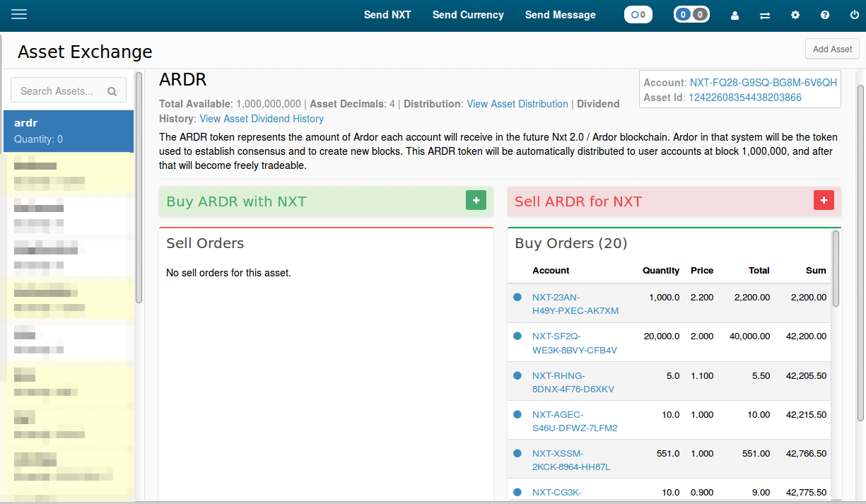This screenshot has width=866, height=504.
Task: Open the double-counter notification badge
Action: [691, 14]
